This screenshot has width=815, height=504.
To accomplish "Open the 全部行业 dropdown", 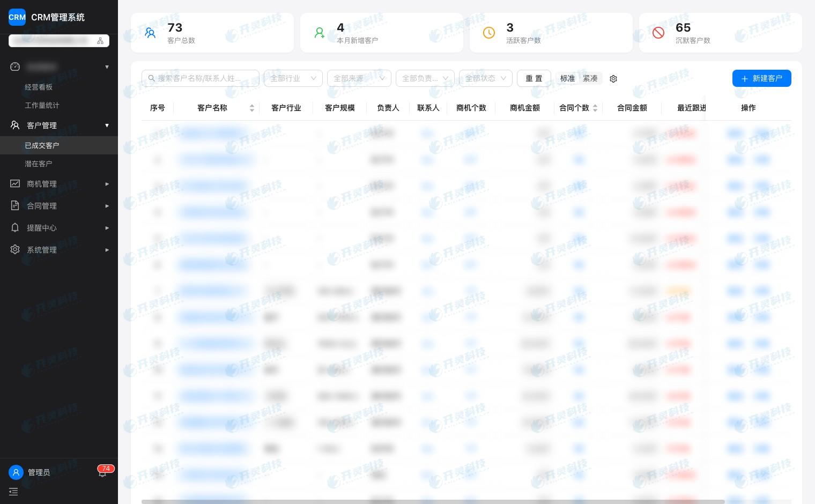I will click(293, 78).
